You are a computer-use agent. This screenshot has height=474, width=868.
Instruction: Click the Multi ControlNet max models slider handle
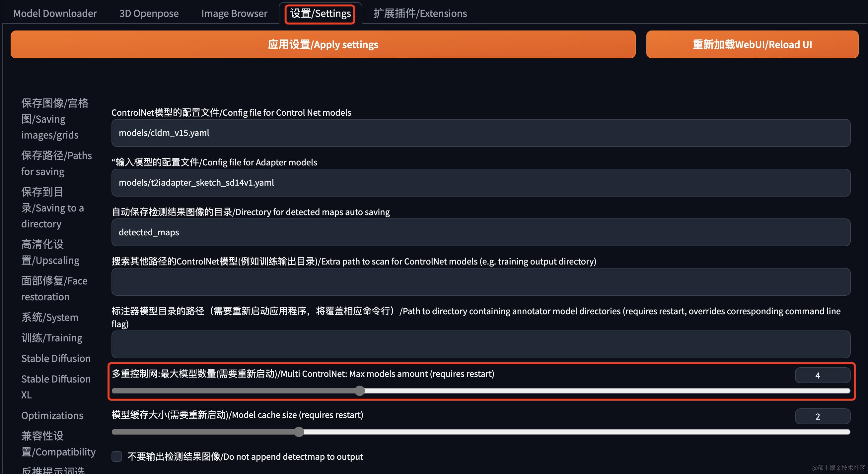point(360,391)
